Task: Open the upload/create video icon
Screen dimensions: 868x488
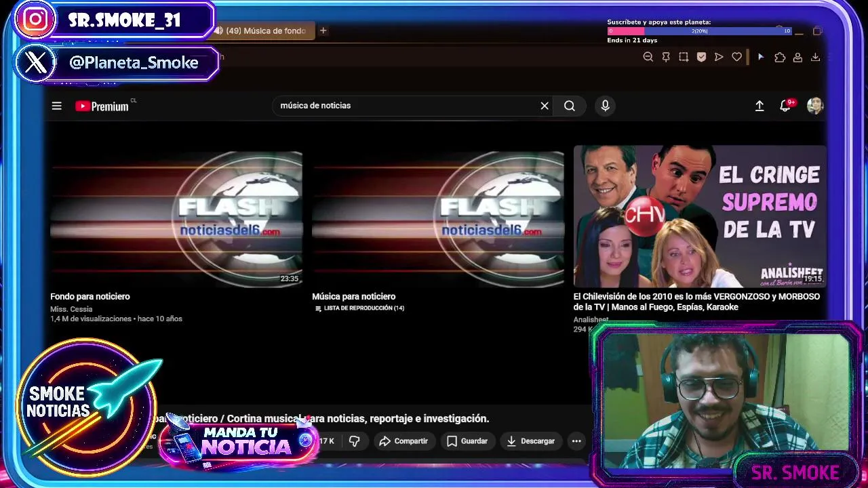Action: click(759, 106)
